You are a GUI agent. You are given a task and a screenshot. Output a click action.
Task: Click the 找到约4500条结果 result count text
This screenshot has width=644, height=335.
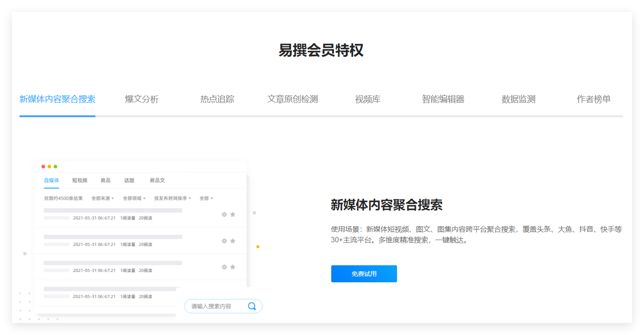point(63,198)
